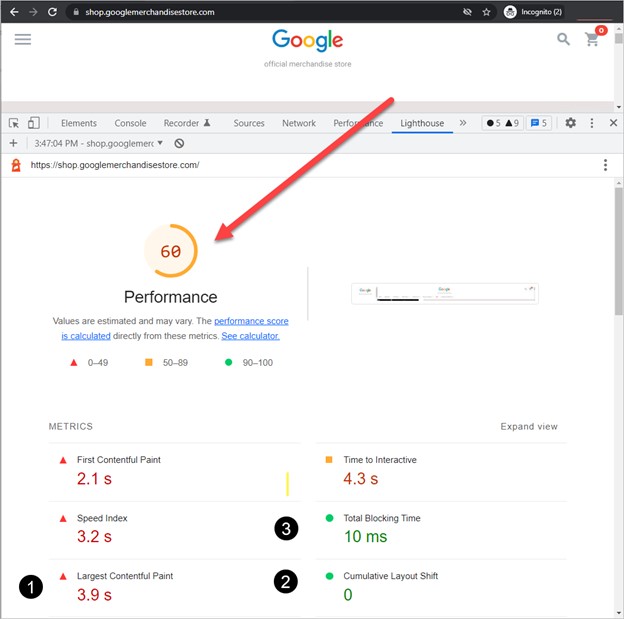Click the browser forward arrow
Image resolution: width=624 pixels, height=619 pixels.
tap(33, 12)
